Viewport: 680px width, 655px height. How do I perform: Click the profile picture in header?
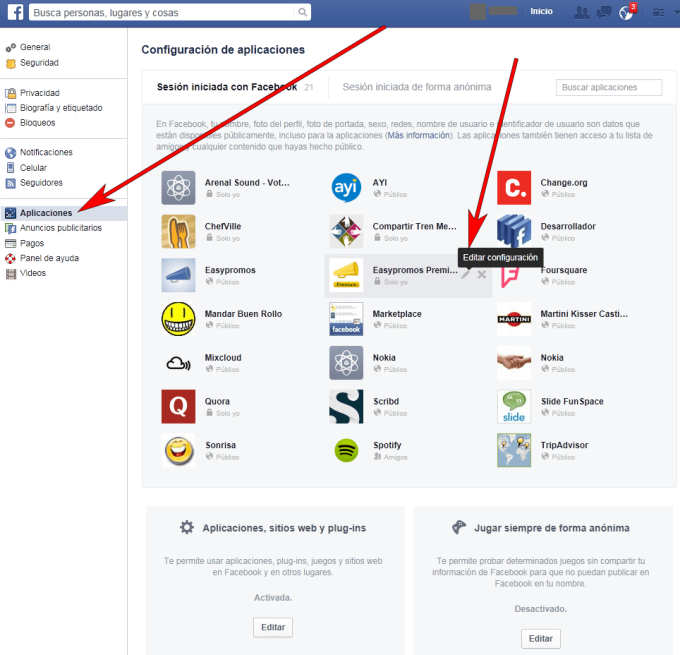[478, 12]
